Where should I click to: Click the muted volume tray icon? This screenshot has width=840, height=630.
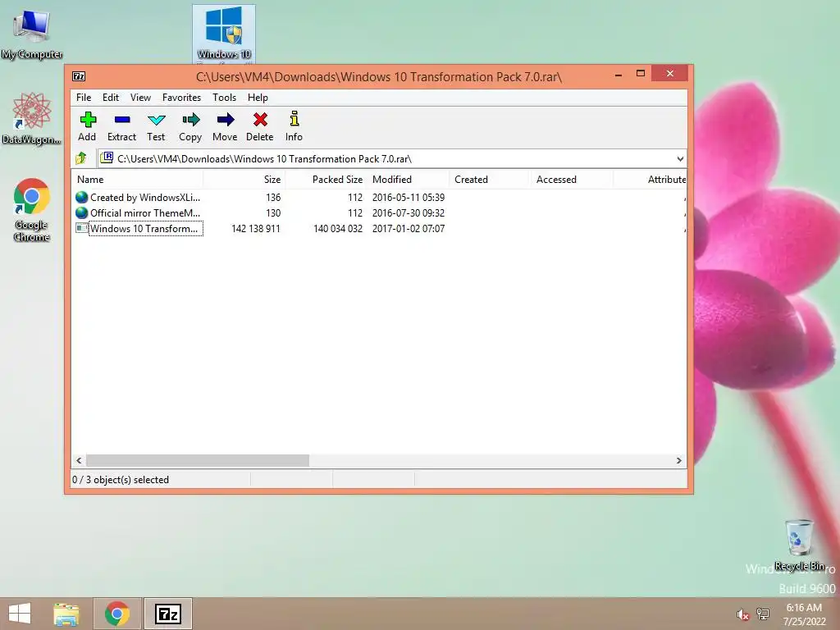742,614
